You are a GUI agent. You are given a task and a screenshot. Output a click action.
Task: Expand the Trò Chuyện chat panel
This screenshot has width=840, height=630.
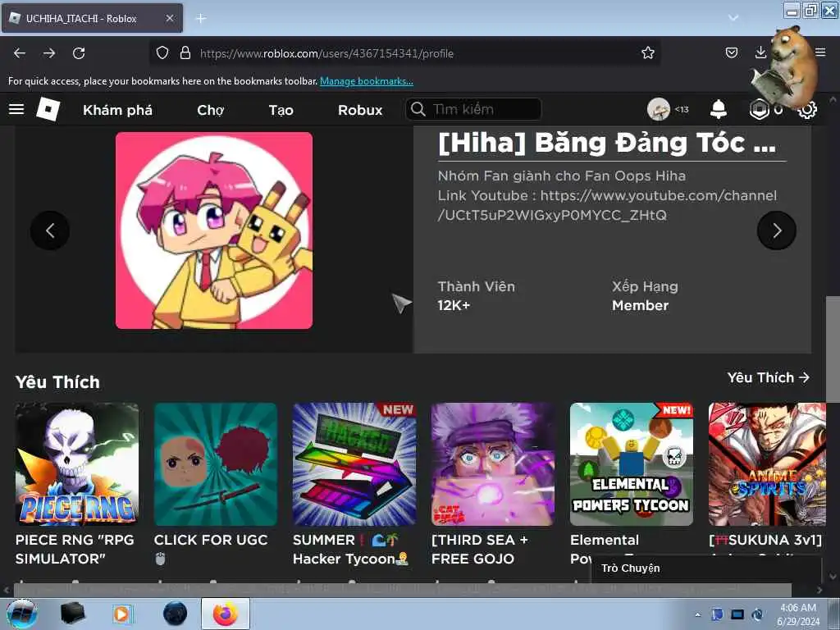[x=706, y=568]
